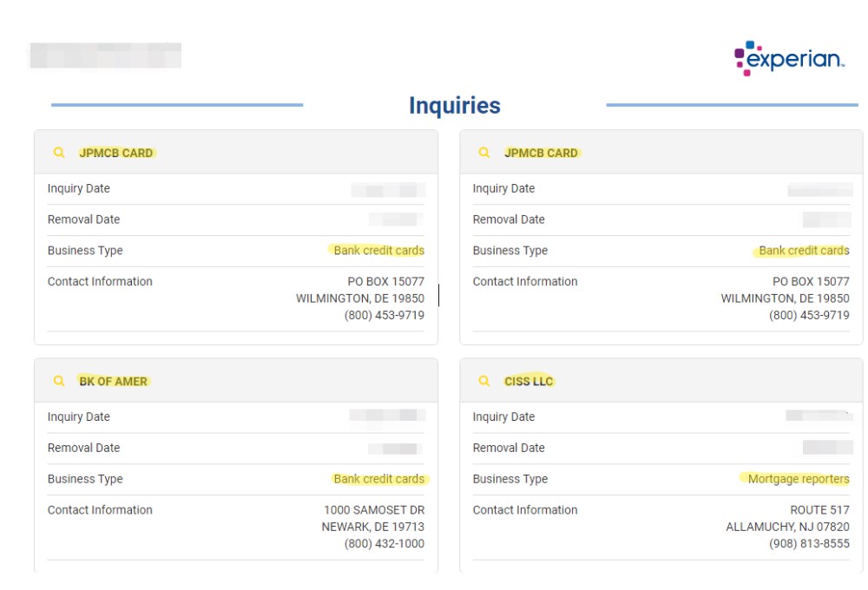Click 1000 SAMOSET DR contact line

click(x=374, y=510)
